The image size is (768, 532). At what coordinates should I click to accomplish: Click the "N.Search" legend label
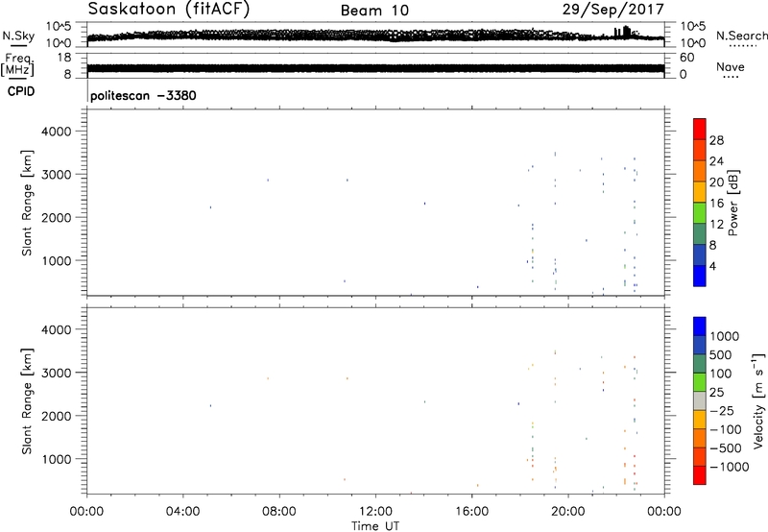pos(742,36)
